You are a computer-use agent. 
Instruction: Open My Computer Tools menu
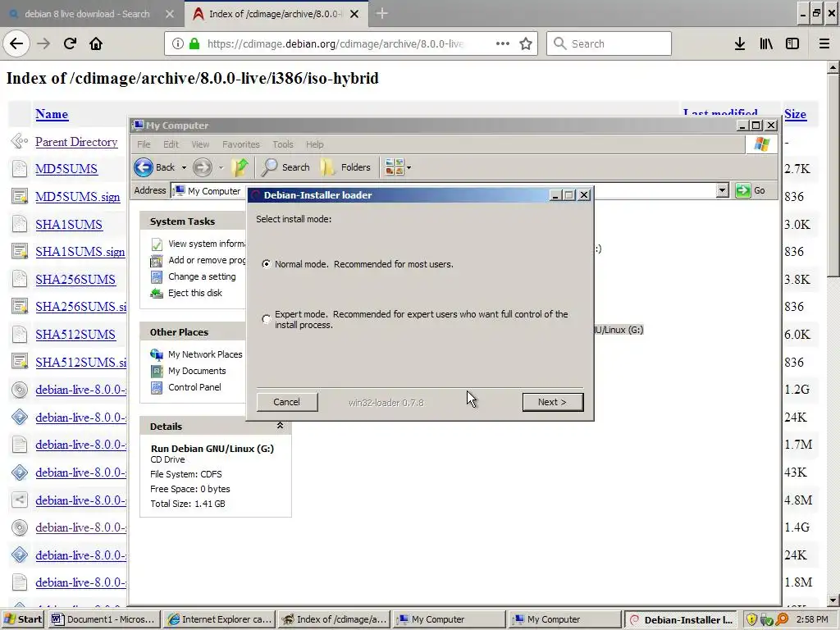tap(283, 144)
